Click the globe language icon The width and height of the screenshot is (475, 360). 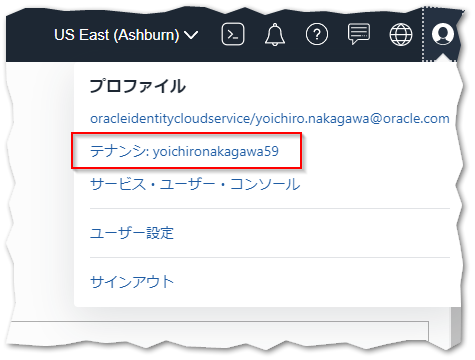tap(401, 34)
